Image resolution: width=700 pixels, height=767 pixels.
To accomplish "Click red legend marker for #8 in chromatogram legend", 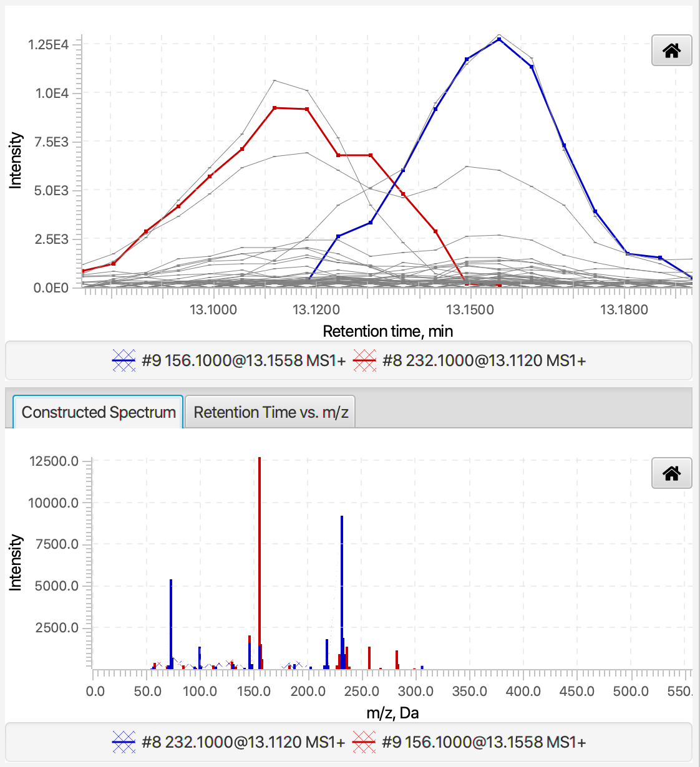I will (x=364, y=360).
